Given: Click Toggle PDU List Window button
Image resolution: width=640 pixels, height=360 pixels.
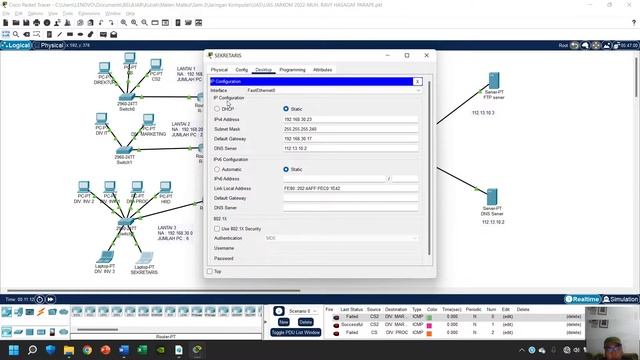Looking at the screenshot, I should [296, 332].
